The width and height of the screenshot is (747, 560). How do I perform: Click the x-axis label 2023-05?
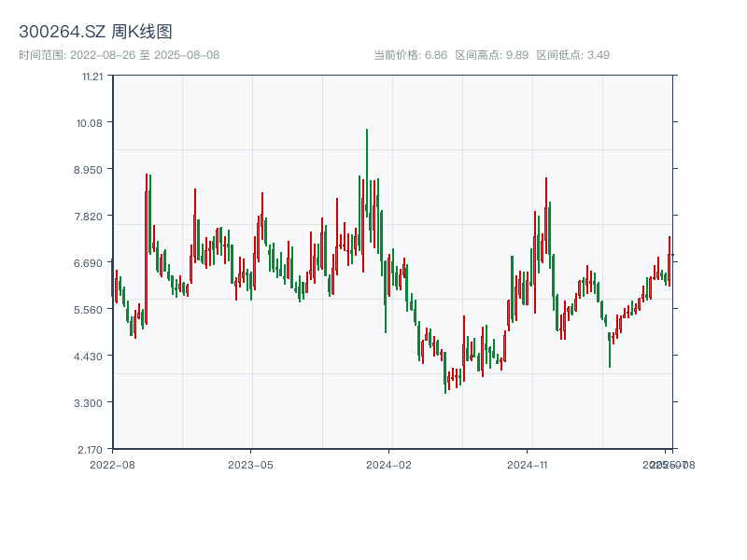[x=250, y=465]
